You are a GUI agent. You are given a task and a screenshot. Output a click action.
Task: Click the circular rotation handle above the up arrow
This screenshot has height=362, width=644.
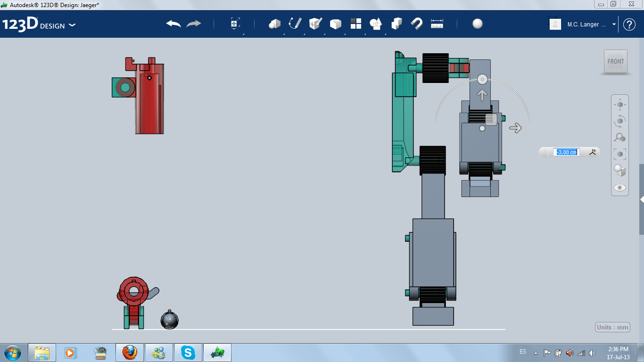pos(482,79)
